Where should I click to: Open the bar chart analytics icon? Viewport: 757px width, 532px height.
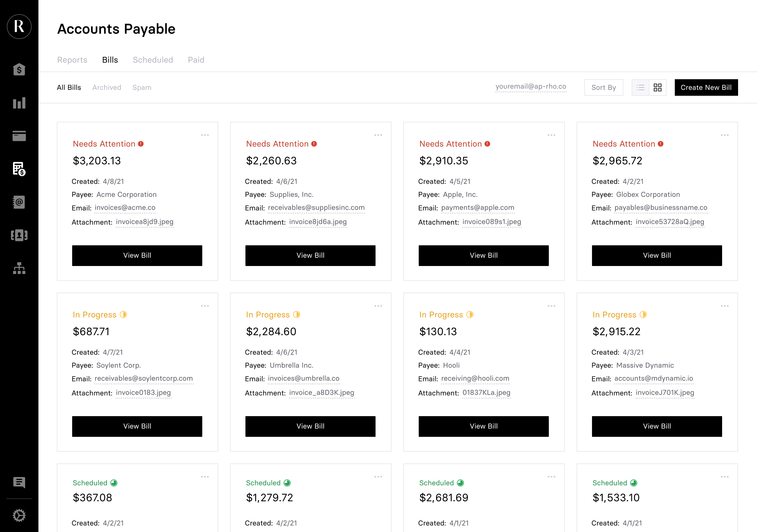click(x=19, y=103)
